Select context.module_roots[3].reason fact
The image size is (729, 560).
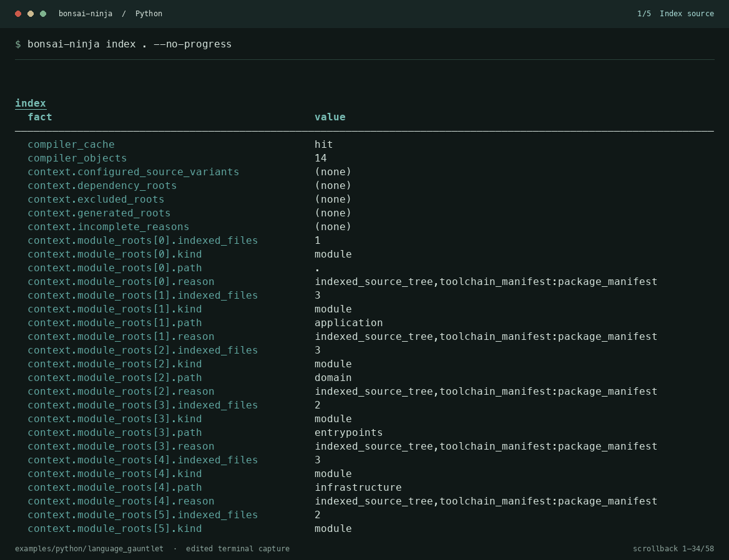(x=121, y=447)
